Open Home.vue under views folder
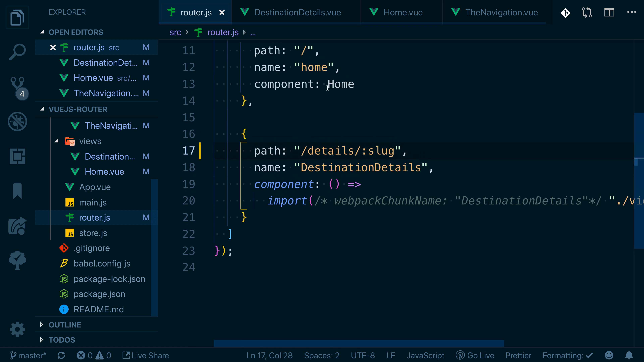Viewport: 644px width, 362px height. click(96, 172)
